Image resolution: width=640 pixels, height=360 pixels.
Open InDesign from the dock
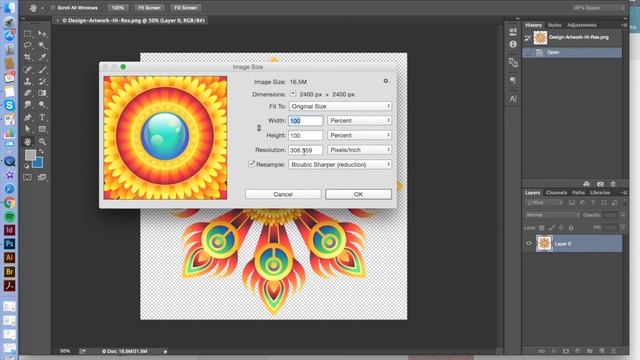(x=9, y=230)
